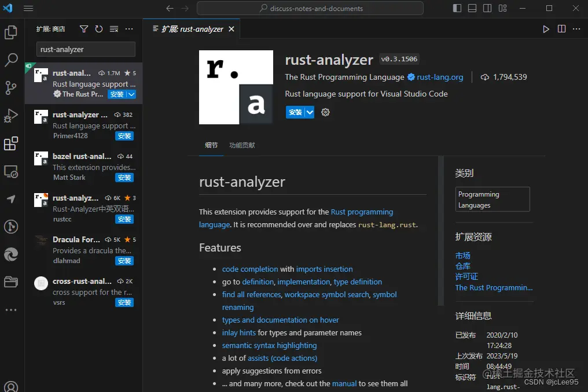Click the rust-analyzer extension logo image
Viewport: 588px width, 392px height.
tap(236, 87)
